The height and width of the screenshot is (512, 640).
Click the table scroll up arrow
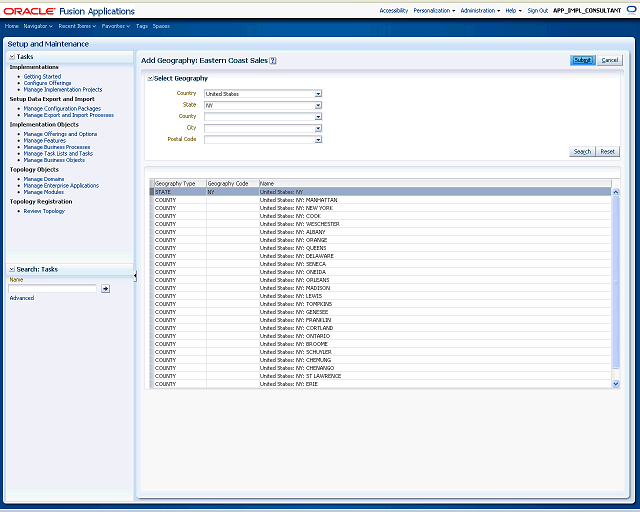[x=616, y=192]
